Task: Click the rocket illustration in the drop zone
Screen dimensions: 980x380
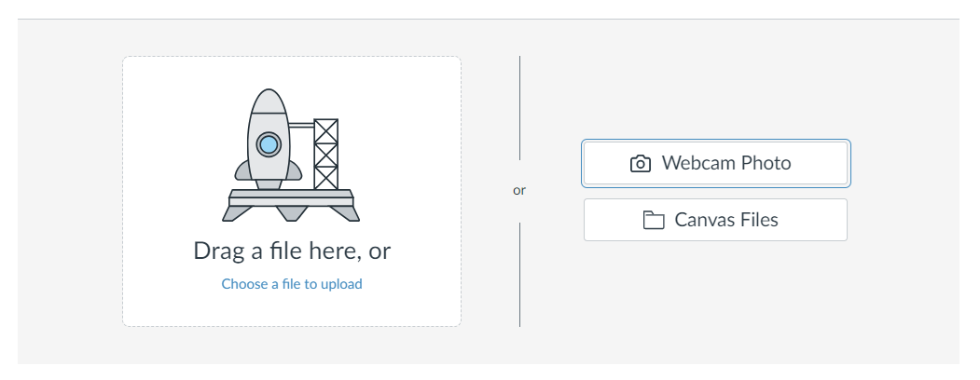Action: coord(291,156)
